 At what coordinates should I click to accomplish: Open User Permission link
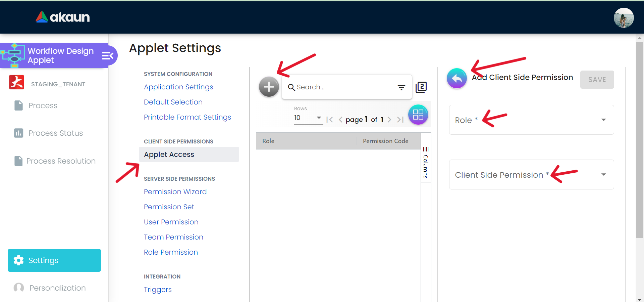(171, 222)
